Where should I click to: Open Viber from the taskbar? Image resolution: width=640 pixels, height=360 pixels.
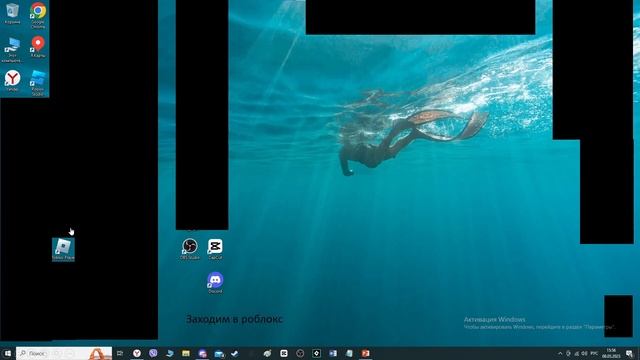click(153, 353)
